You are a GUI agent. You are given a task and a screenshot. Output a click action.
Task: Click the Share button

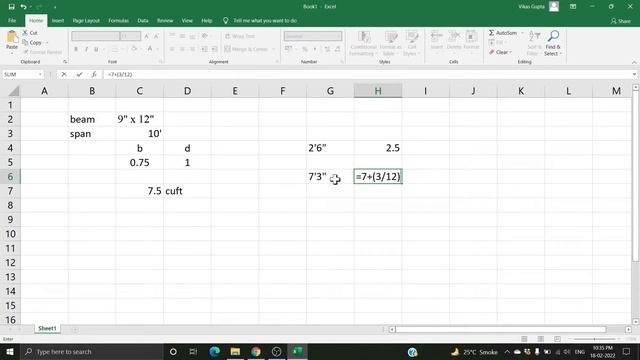click(621, 21)
